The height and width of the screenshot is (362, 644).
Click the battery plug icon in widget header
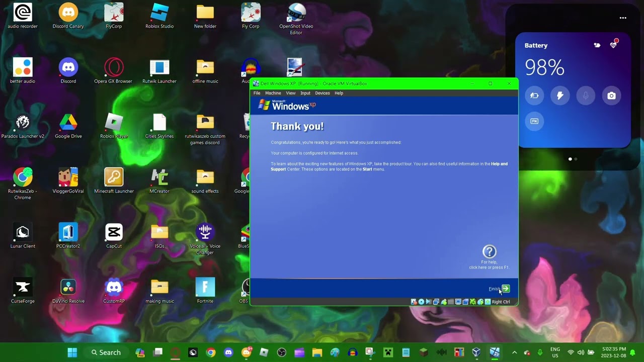click(597, 45)
